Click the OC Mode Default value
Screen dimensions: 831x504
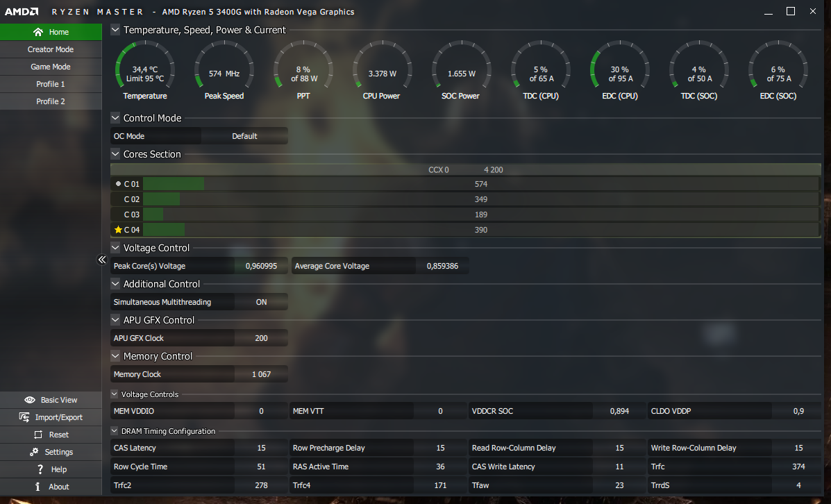(244, 136)
